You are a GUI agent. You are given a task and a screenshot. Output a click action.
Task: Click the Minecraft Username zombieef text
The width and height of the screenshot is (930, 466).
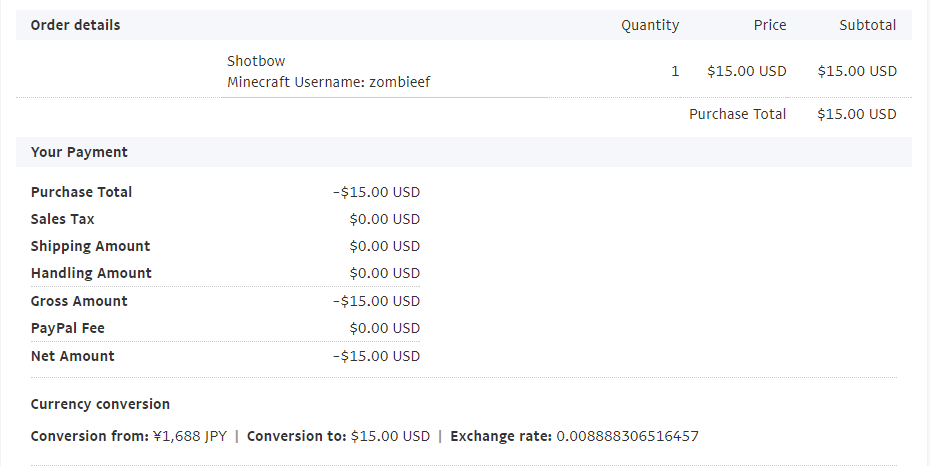pyautogui.click(x=328, y=82)
